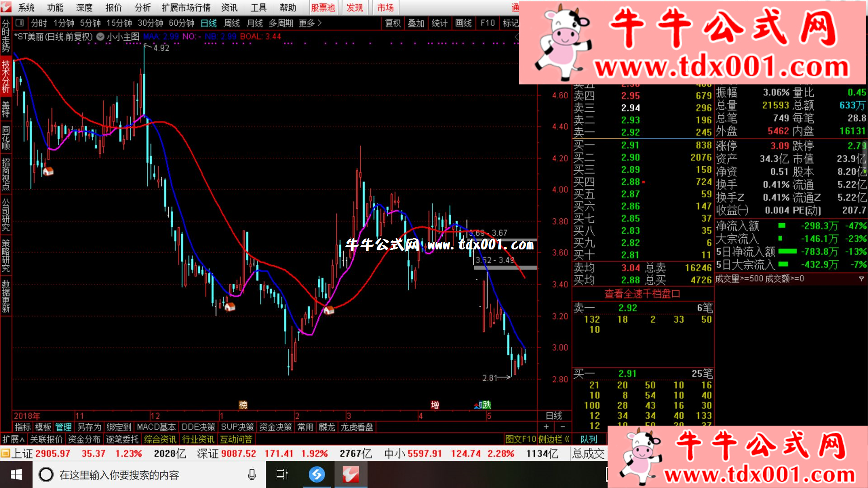Open the round dropdown next to *ST美丽 title

point(100,37)
